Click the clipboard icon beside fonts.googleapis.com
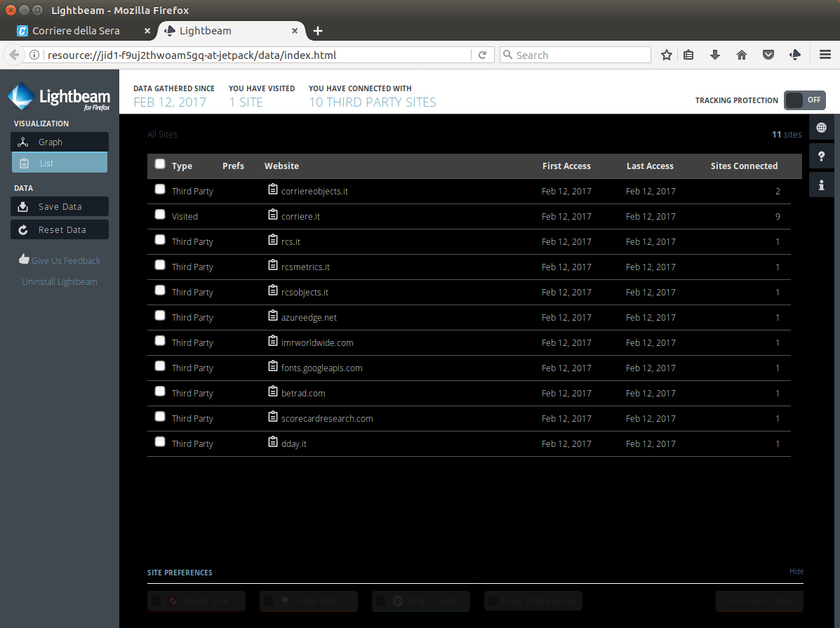The height and width of the screenshot is (628, 840). [x=273, y=366]
